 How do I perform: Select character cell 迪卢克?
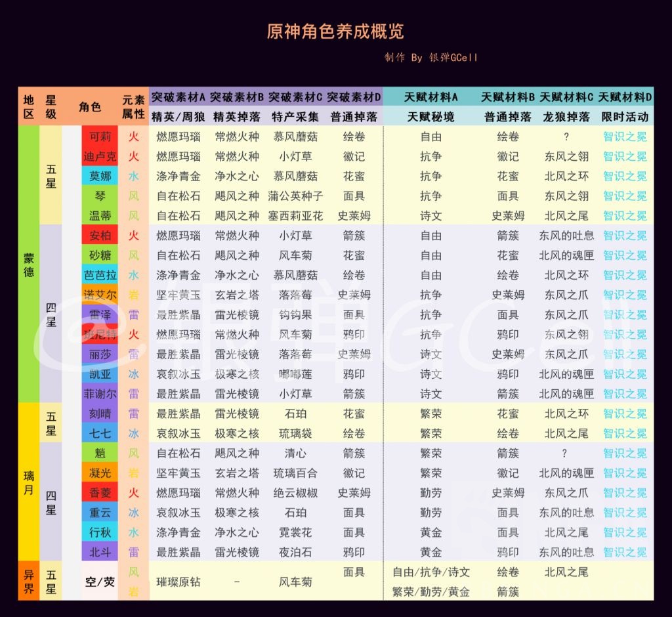tap(100, 156)
